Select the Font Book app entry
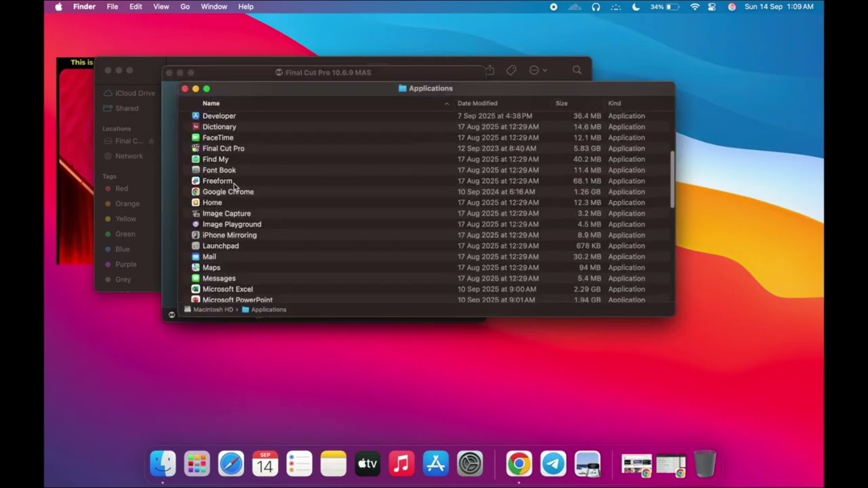 coord(427,170)
